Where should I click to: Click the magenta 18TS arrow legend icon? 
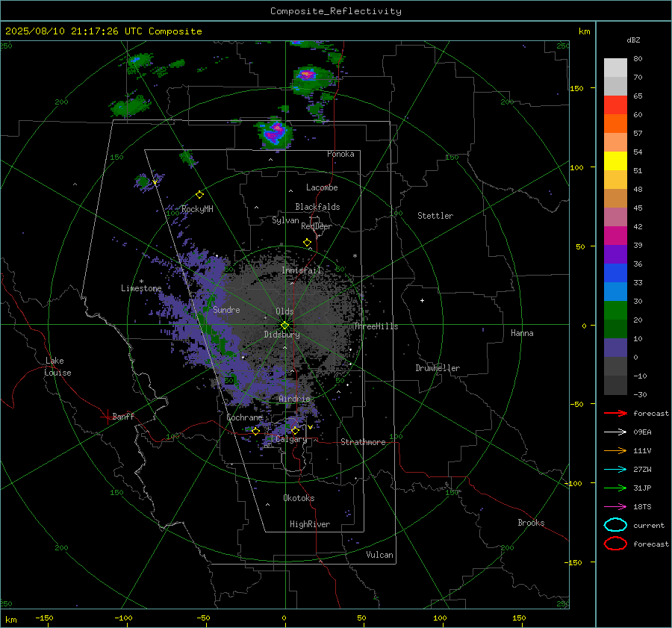pos(615,506)
